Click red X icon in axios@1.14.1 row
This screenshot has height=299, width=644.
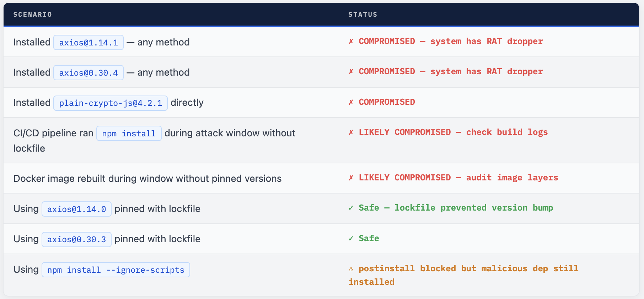click(x=351, y=42)
